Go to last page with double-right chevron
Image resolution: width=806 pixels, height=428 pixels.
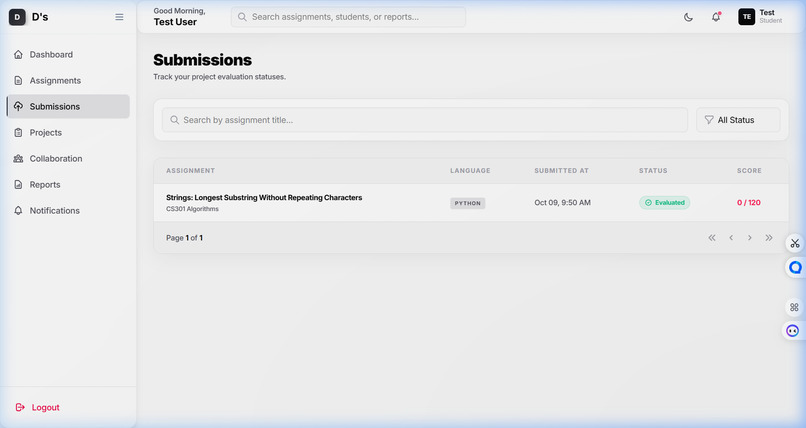769,238
